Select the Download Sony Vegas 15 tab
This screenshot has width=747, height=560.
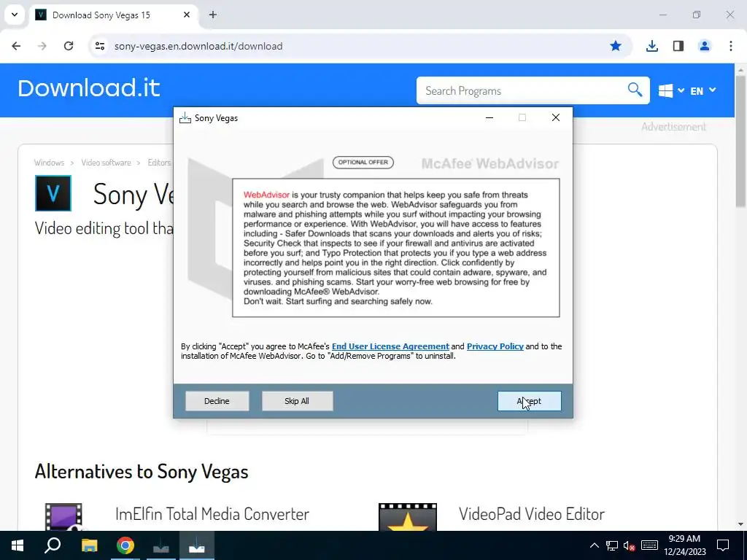click(113, 15)
